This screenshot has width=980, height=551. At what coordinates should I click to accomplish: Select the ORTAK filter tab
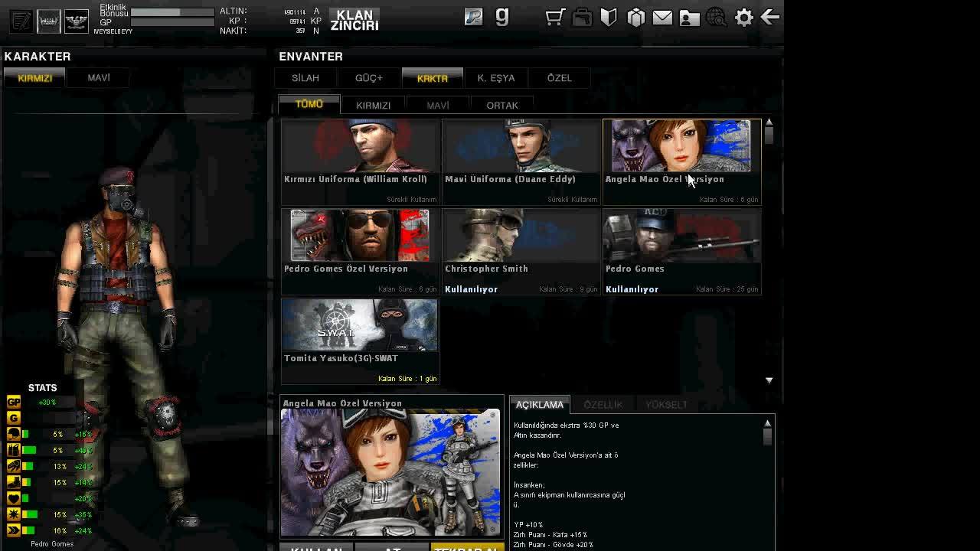tap(502, 105)
